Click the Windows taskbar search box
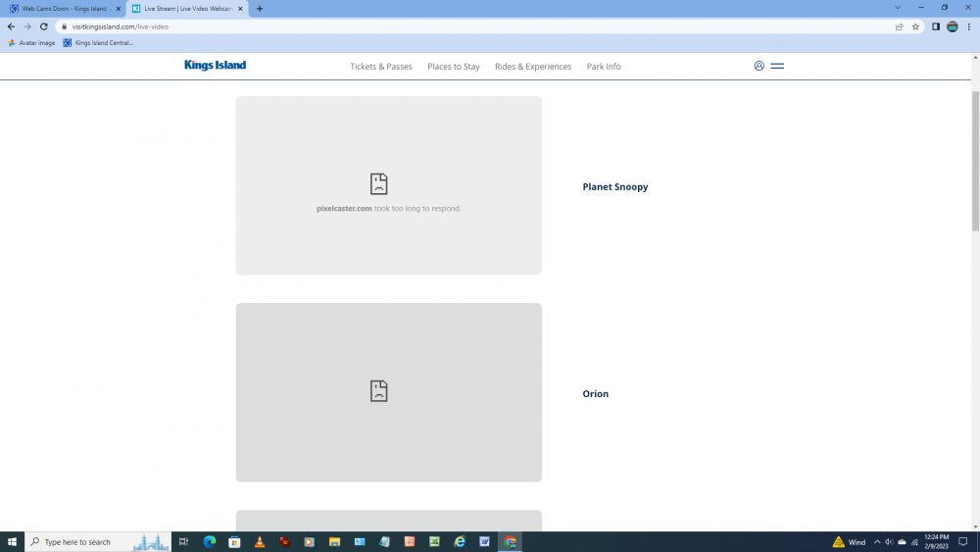 pyautogui.click(x=98, y=542)
